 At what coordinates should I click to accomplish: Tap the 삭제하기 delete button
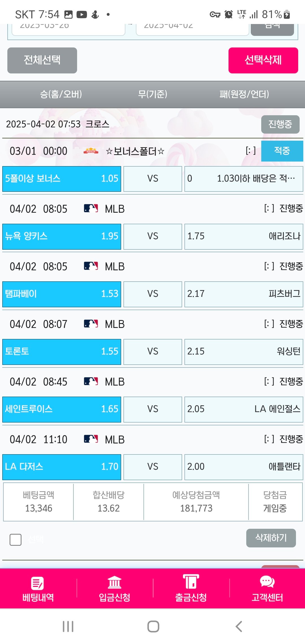[271, 538]
